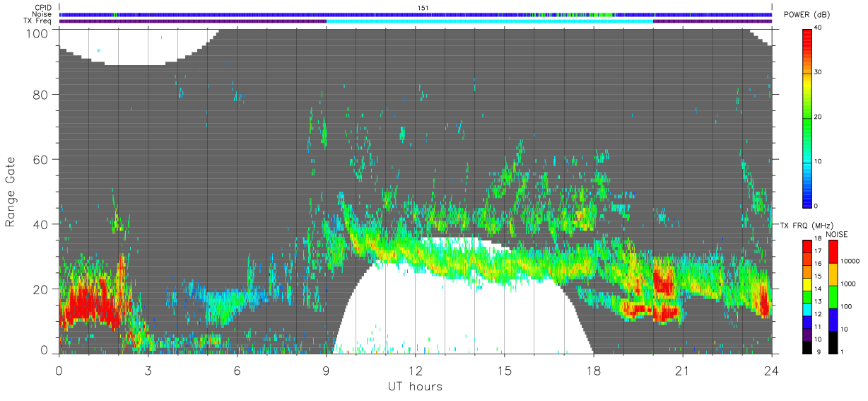The height and width of the screenshot is (401, 868).
Task: Select the CPID value 151
Action: pyautogui.click(x=423, y=7)
